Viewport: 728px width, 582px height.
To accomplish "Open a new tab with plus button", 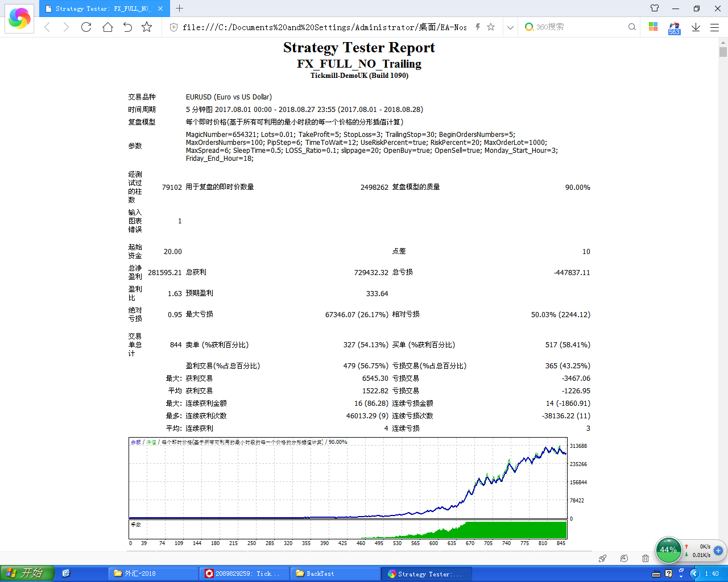I will click(x=180, y=8).
